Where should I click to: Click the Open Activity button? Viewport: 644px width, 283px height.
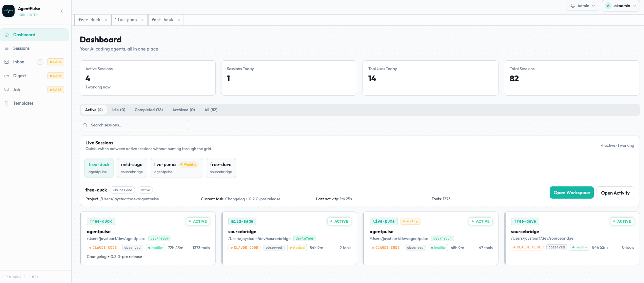tap(615, 193)
